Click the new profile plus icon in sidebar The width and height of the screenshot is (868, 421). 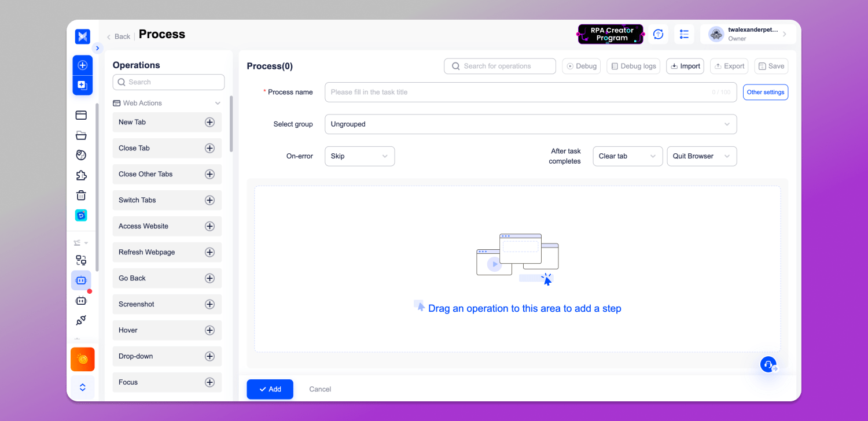click(82, 65)
